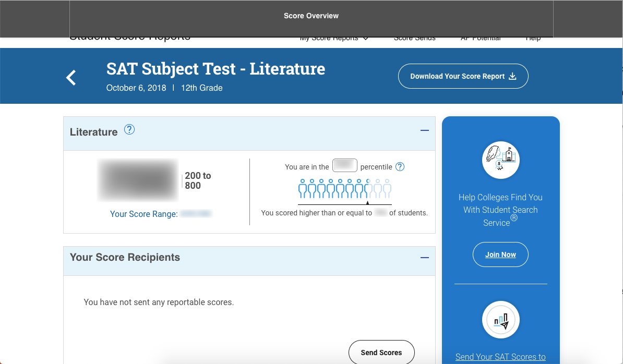Click the blurred percentile value box
623x364 pixels.
344,165
